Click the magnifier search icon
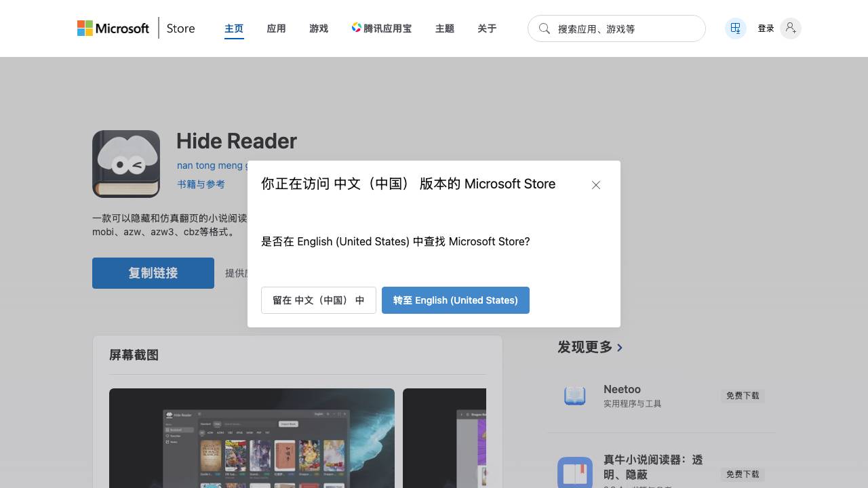The width and height of the screenshot is (868, 488). click(x=544, y=28)
